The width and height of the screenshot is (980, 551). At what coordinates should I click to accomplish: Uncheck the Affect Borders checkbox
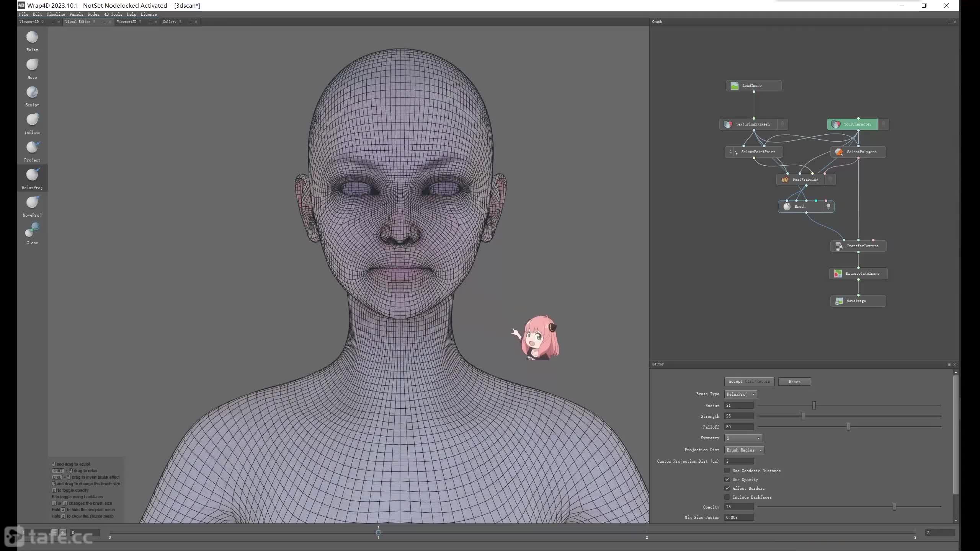tap(727, 488)
